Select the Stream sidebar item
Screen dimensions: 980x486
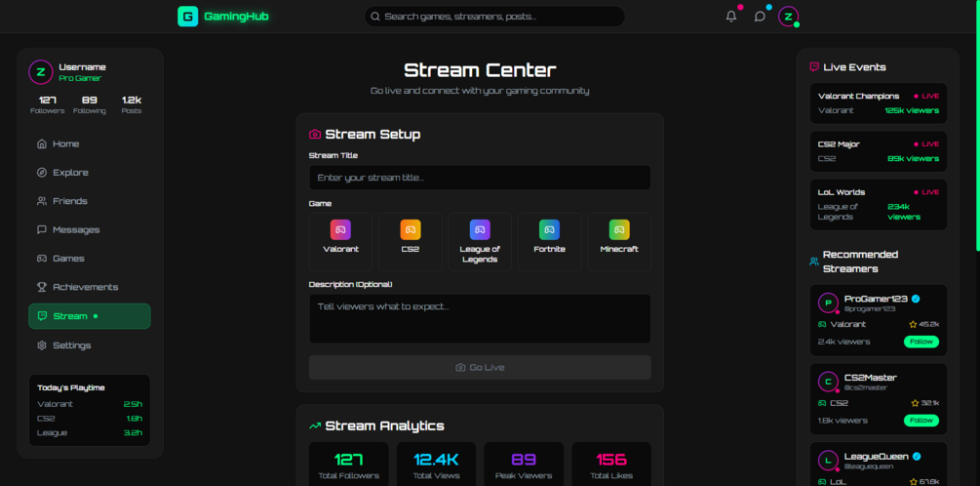point(90,316)
